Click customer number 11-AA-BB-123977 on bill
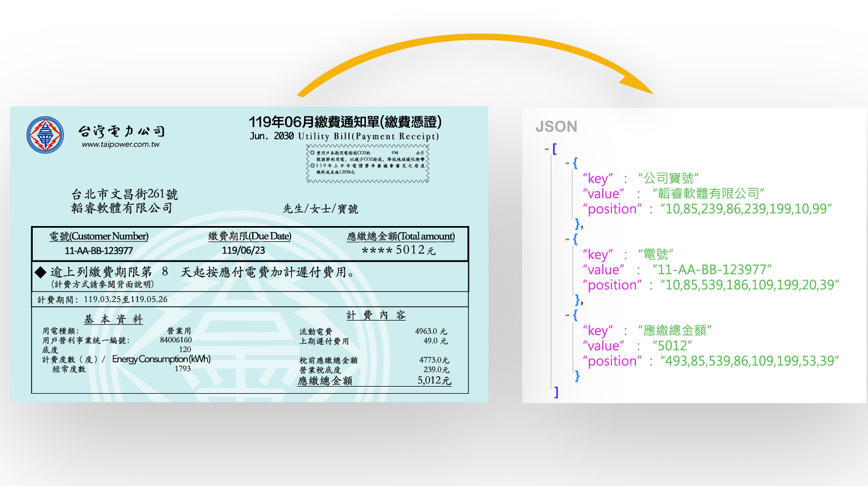 click(x=99, y=251)
